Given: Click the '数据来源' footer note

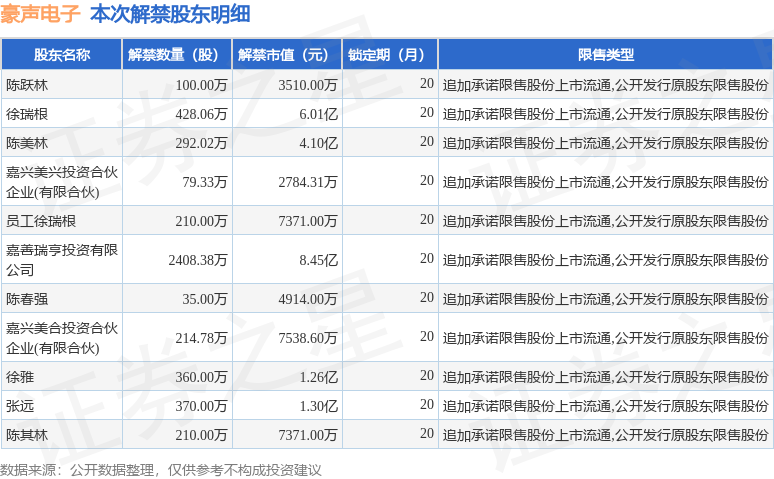Looking at the screenshot, I should (160, 470).
